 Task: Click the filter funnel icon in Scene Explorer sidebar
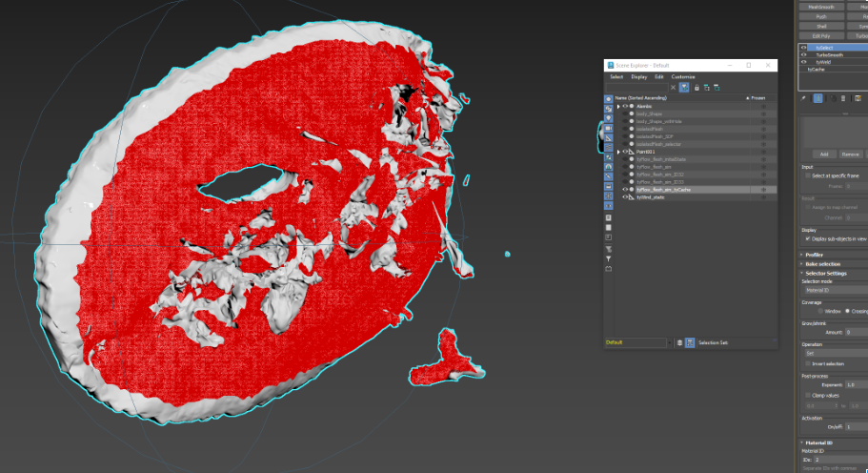609,258
